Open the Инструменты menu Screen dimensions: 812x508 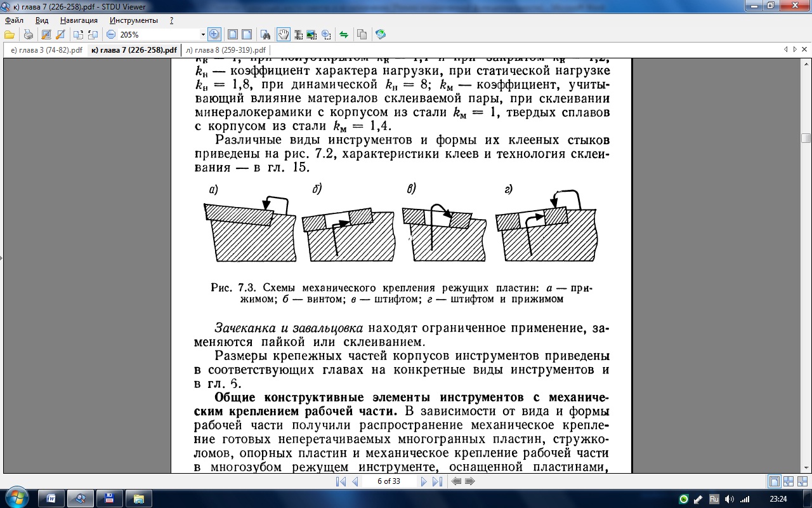click(x=133, y=20)
